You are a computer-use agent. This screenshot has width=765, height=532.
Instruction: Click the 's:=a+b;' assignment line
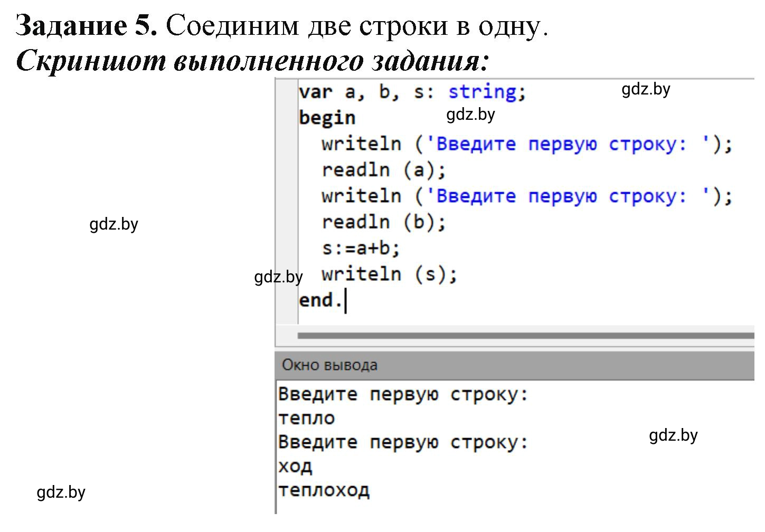tap(361, 248)
